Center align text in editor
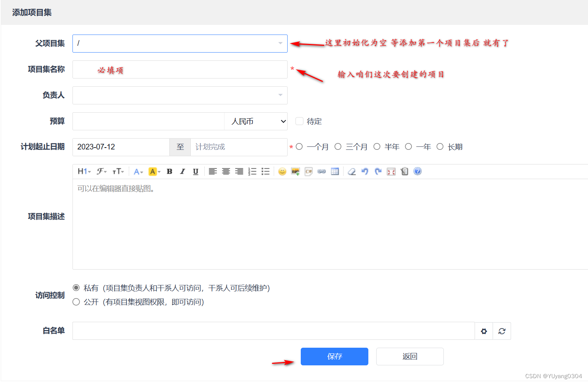588x383 pixels. 226,172
